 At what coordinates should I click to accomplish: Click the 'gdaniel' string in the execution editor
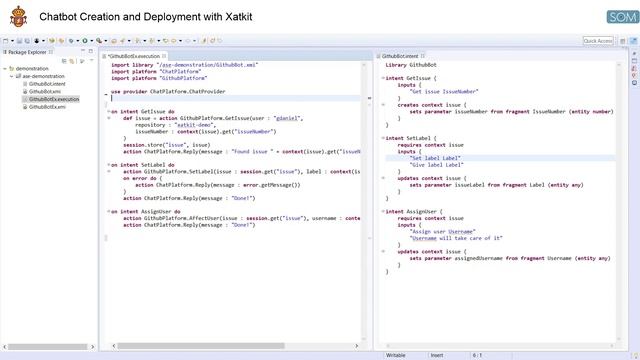point(287,118)
